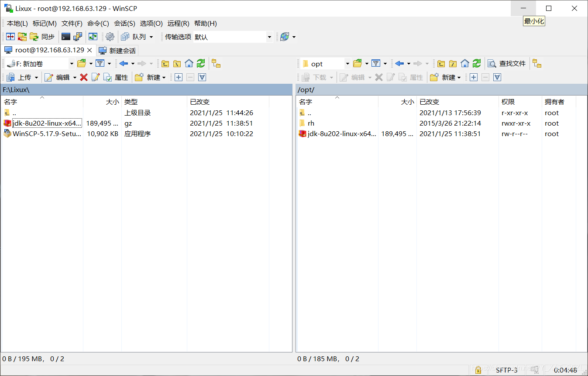
Task: Open the 选项(O) menu
Action: point(151,23)
